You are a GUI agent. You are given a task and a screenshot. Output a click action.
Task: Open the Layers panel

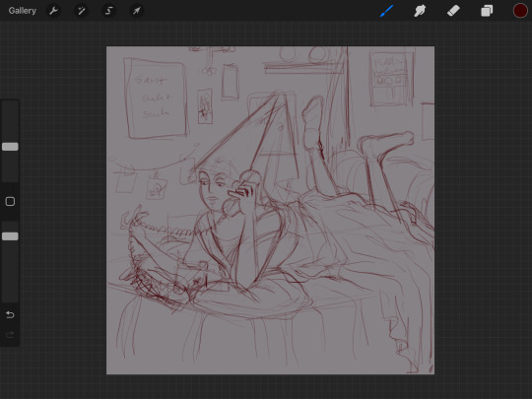[x=487, y=11]
